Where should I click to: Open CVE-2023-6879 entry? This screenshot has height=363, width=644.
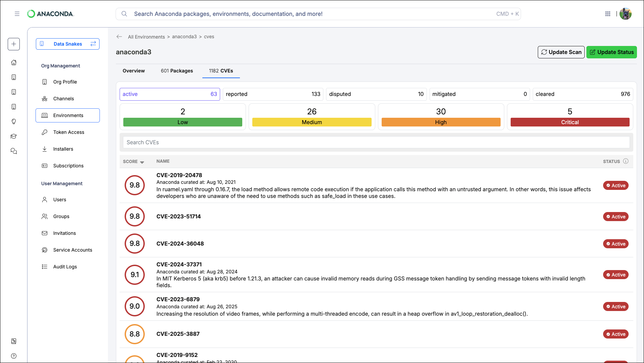point(178,299)
